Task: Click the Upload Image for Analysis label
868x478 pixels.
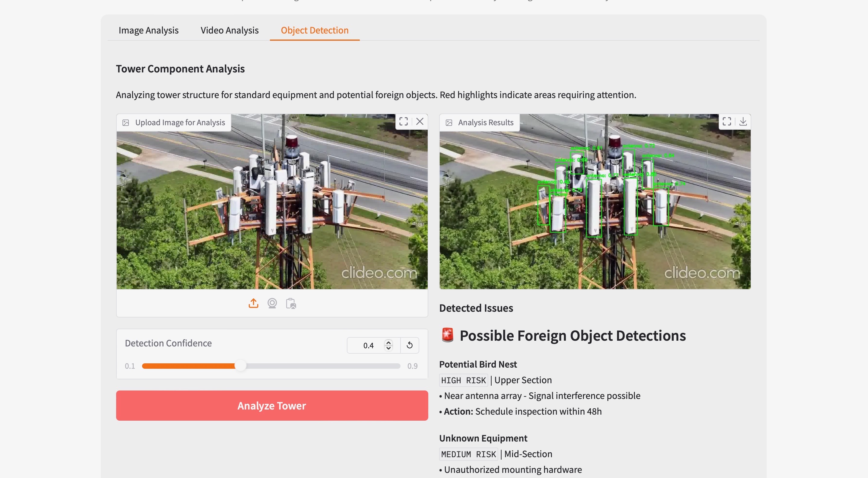Action: (179, 122)
